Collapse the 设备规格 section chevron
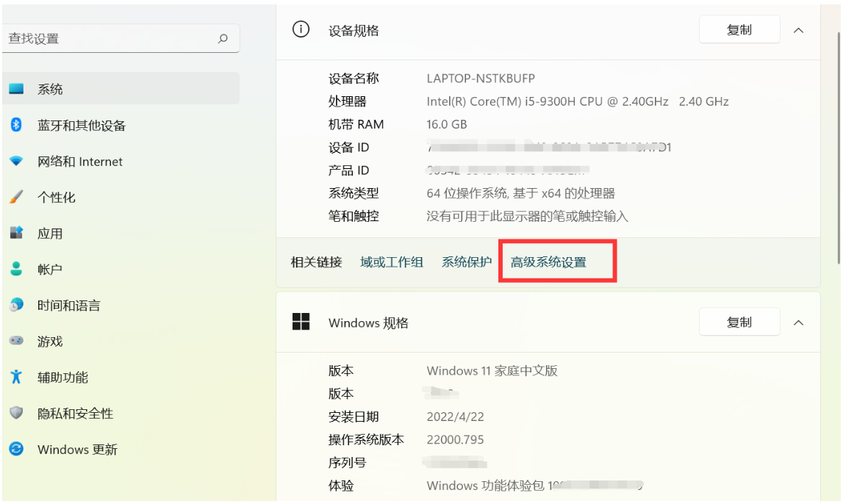This screenshot has width=857, height=504. (798, 31)
